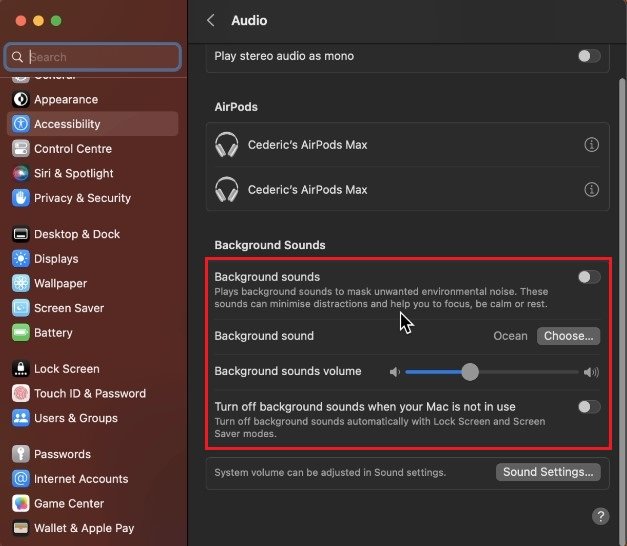Click the Siri & Spotlight sidebar icon

(20, 173)
